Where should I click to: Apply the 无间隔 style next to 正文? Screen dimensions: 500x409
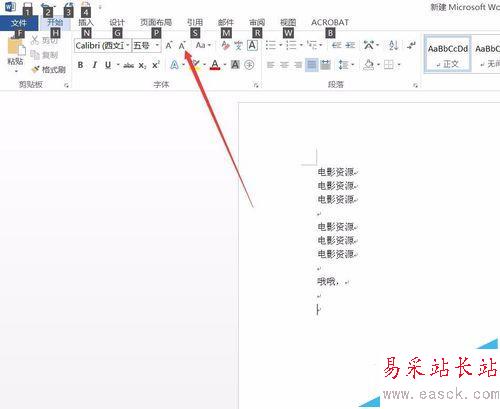pyautogui.click(x=487, y=55)
